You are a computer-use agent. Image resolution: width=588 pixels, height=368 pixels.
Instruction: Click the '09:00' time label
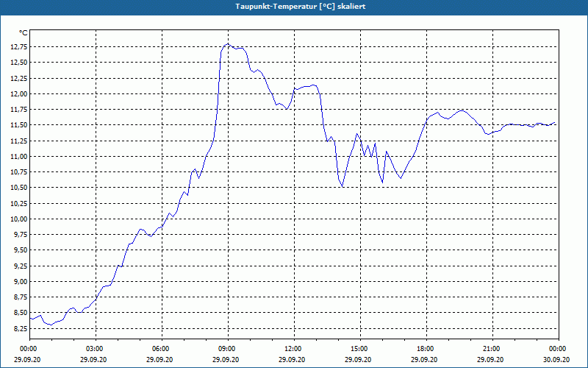click(x=228, y=349)
